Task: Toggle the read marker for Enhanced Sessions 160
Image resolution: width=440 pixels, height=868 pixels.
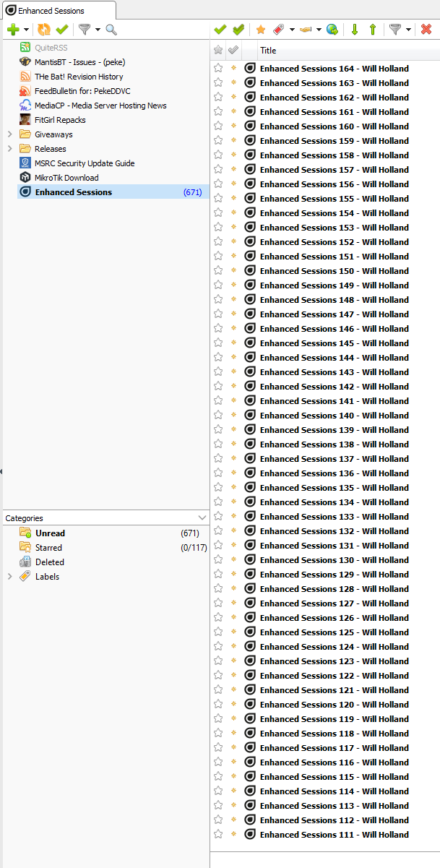Action: click(233, 126)
